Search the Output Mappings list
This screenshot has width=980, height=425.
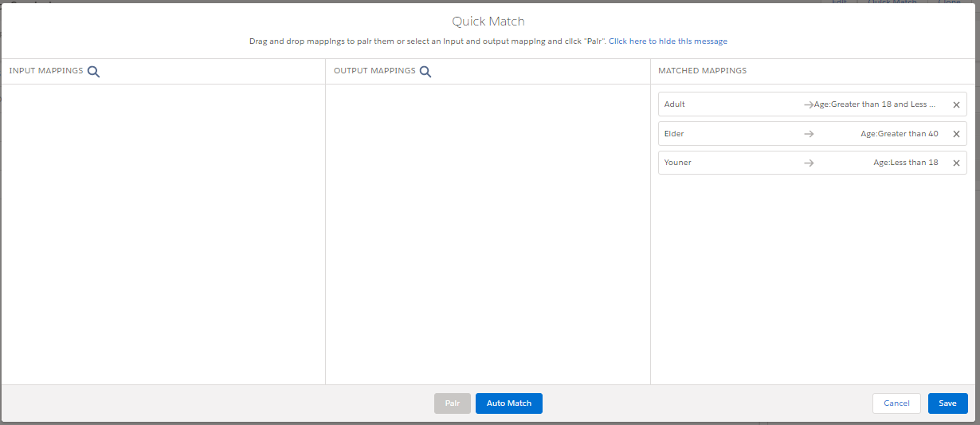coord(425,72)
